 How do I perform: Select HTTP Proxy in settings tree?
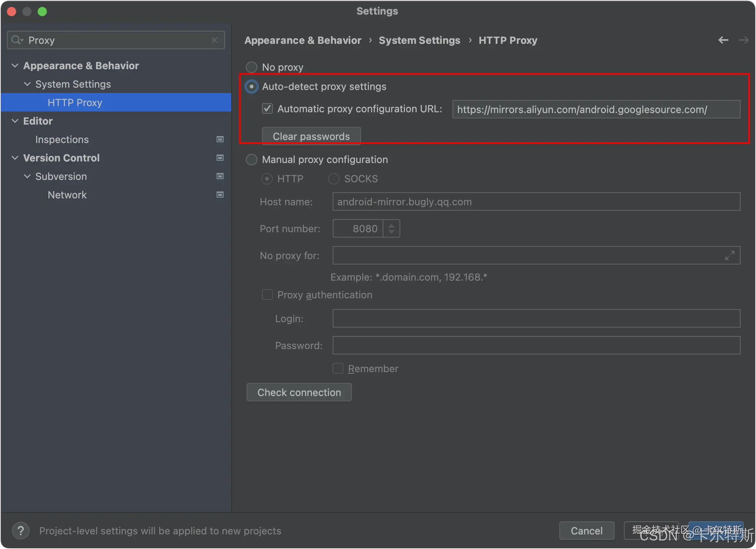[75, 103]
